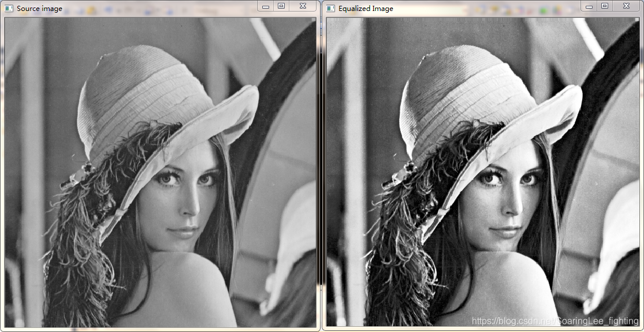
Task: Maximize the Source image window
Action: click(x=281, y=6)
